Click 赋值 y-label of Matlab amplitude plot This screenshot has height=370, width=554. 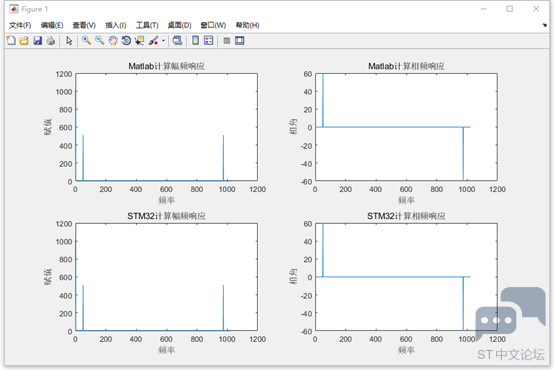48,127
